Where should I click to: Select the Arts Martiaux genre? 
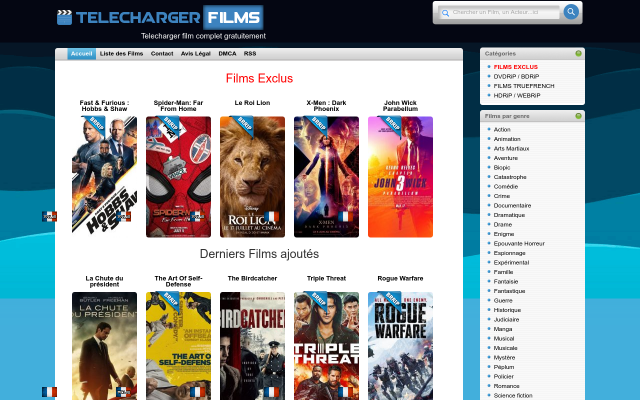pos(511,149)
